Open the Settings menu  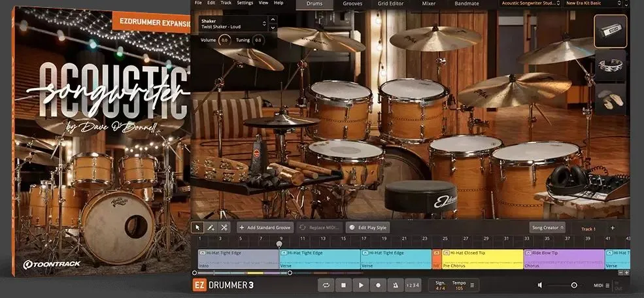245,3
